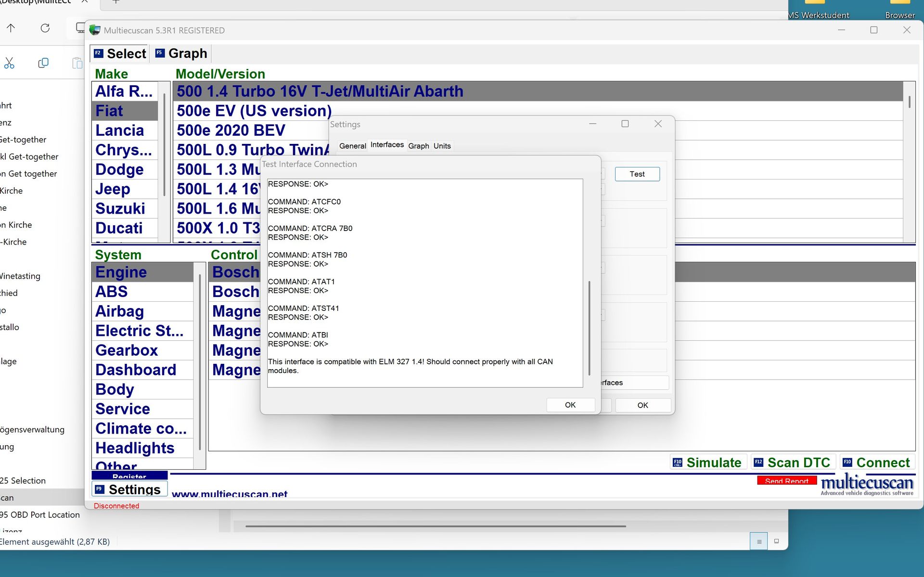Select Engine in System list

coord(142,272)
